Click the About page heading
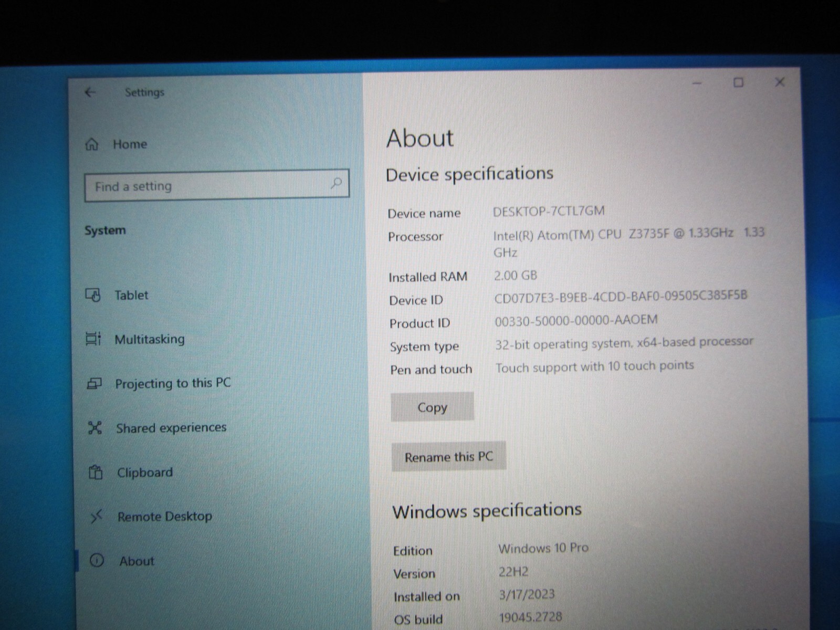Screen dimensions: 840x630 420,138
